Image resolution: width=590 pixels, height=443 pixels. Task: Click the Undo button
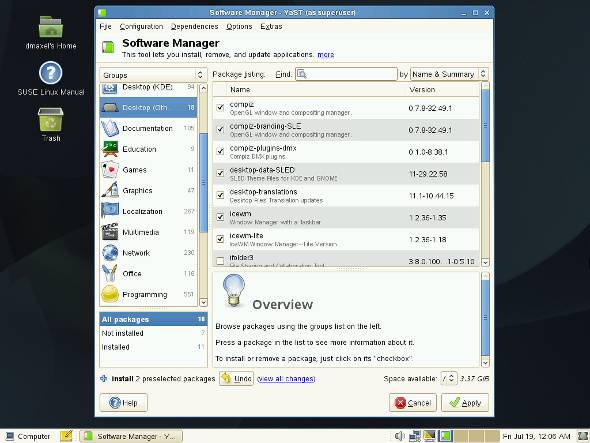(x=237, y=378)
